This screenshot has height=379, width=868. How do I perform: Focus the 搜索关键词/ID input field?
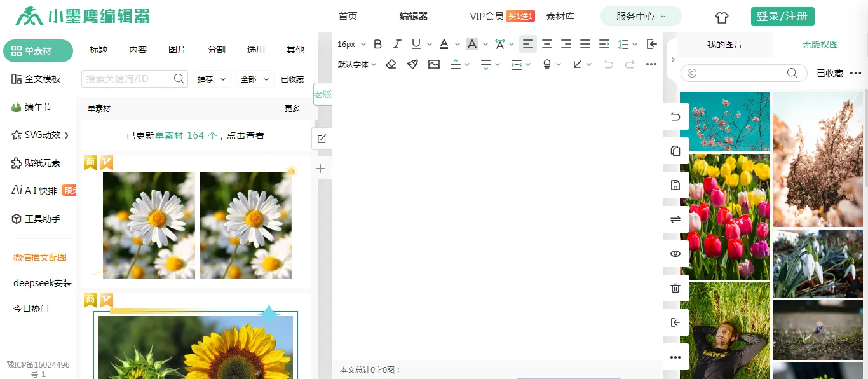[x=127, y=79]
